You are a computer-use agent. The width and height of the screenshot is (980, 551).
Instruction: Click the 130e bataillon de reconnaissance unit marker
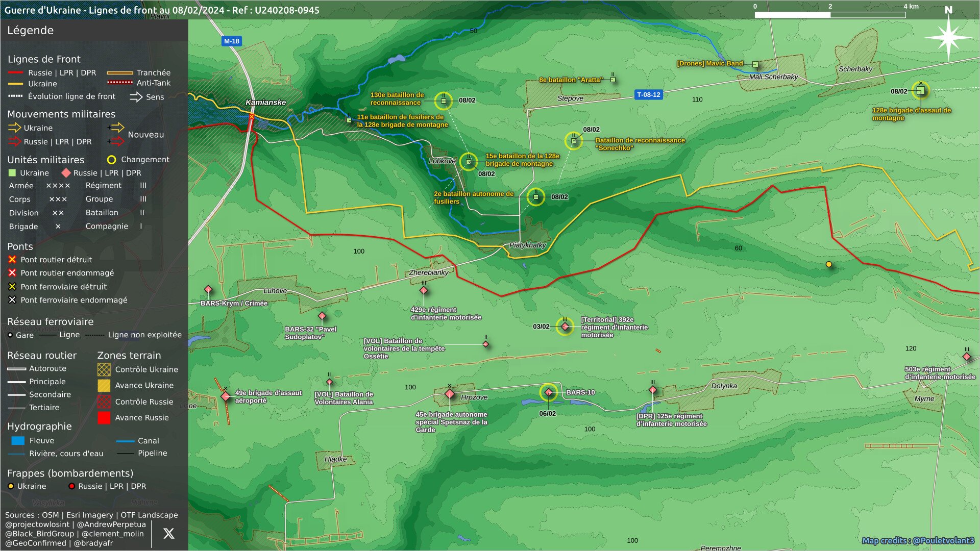[443, 101]
